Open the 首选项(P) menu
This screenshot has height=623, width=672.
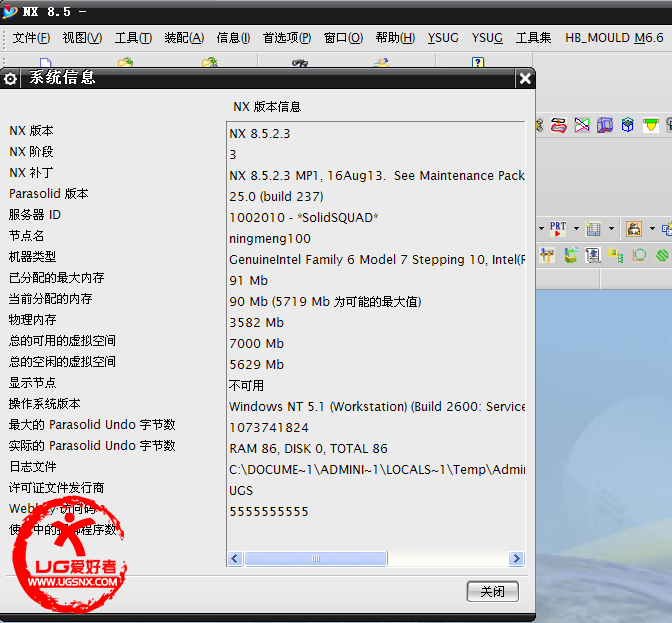287,38
